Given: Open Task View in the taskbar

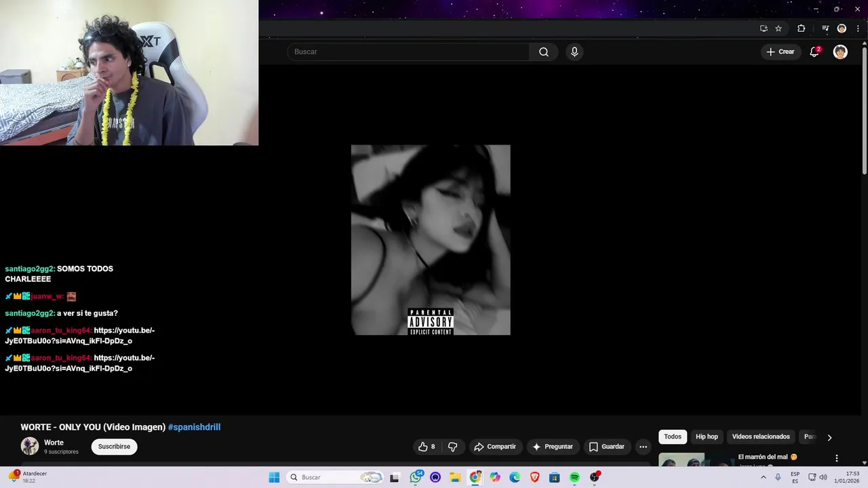Looking at the screenshot, I should click(395, 477).
